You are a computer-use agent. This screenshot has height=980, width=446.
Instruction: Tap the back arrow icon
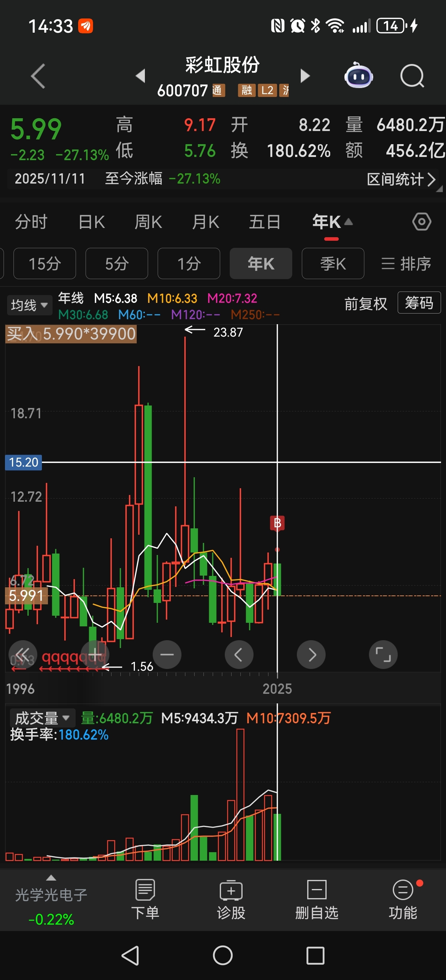pyautogui.click(x=38, y=76)
